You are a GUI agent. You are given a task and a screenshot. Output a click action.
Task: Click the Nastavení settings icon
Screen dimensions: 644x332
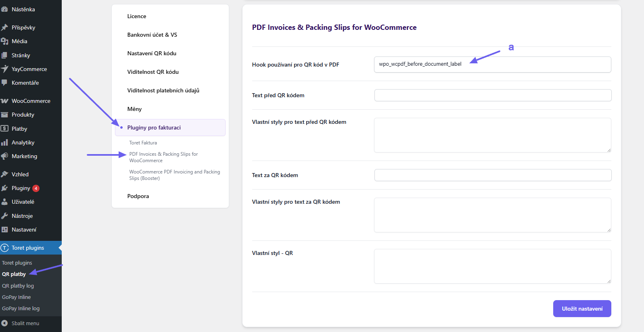[4, 230]
